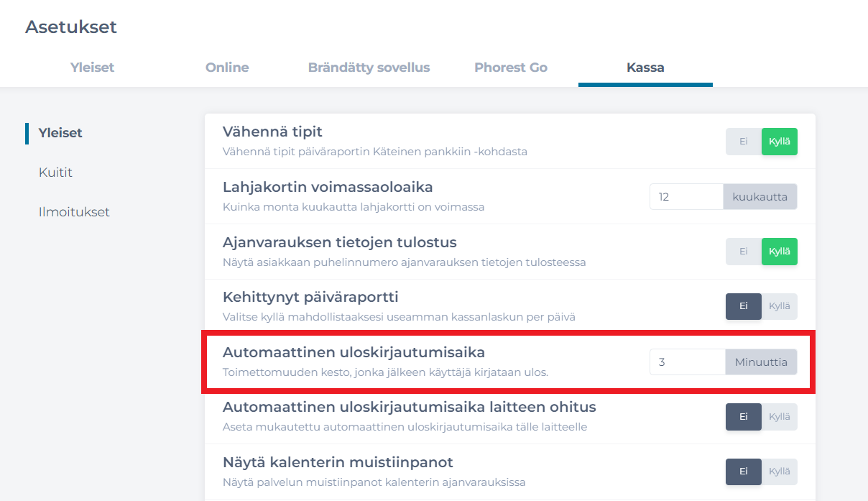Disable "Vähennä tipit" by clicking Ei
The height and width of the screenshot is (501, 868).
(x=744, y=141)
